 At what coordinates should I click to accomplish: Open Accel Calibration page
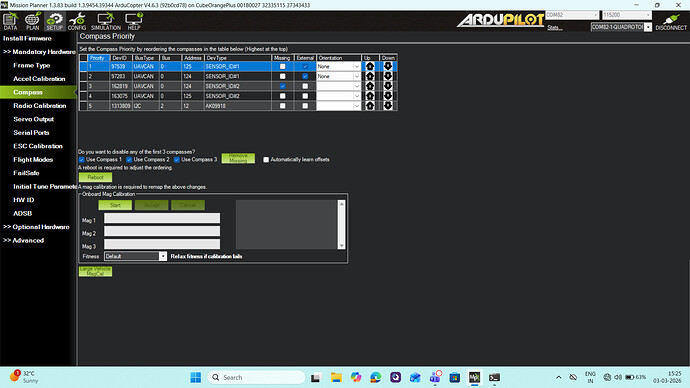pos(39,79)
